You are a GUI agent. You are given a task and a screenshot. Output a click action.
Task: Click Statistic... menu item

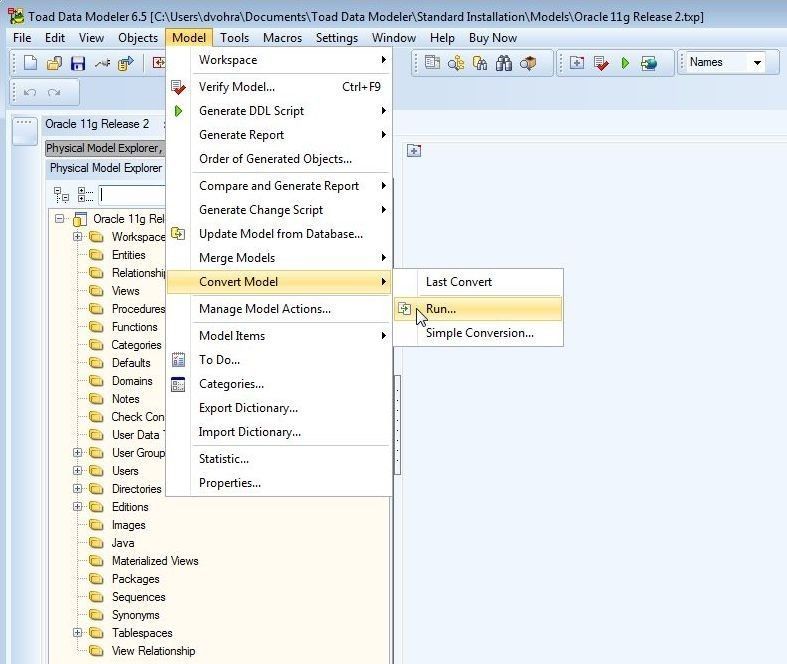pos(279,459)
